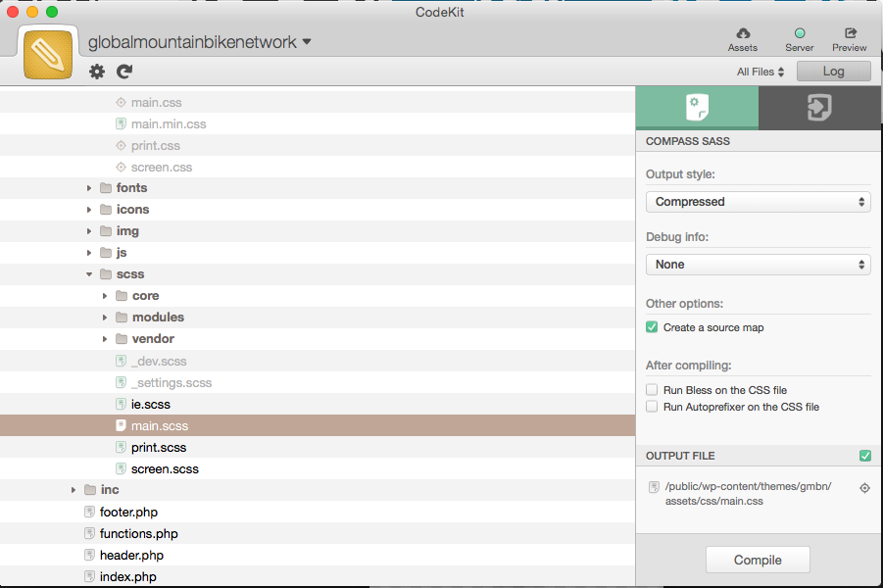Expand the icons folder
The image size is (883, 588).
click(x=89, y=210)
